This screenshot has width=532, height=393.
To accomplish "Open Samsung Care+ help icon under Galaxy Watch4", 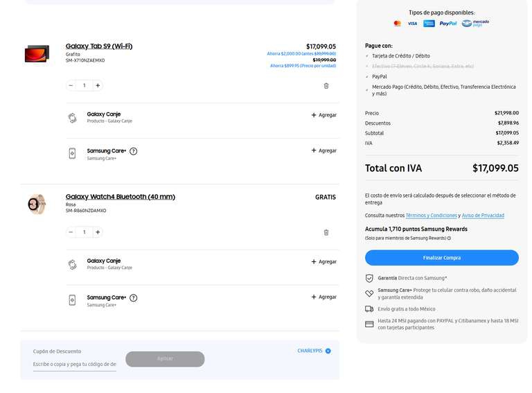I will pyautogui.click(x=134, y=298).
